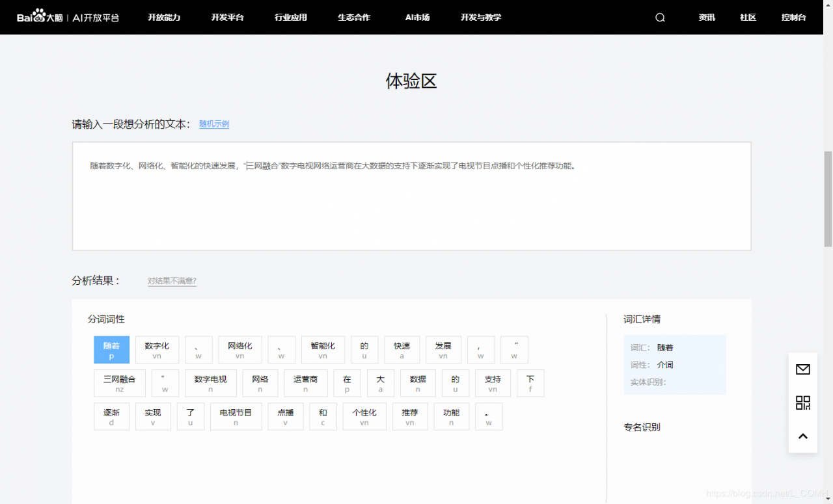This screenshot has height=504, width=833.
Task: Select the word token 和
Action: tap(323, 416)
